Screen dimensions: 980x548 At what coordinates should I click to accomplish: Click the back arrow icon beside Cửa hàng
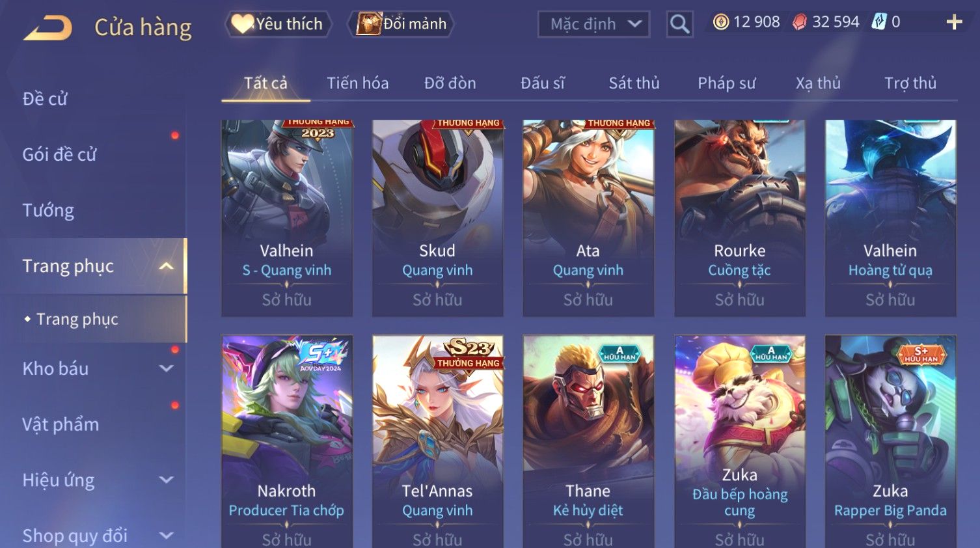(x=48, y=28)
